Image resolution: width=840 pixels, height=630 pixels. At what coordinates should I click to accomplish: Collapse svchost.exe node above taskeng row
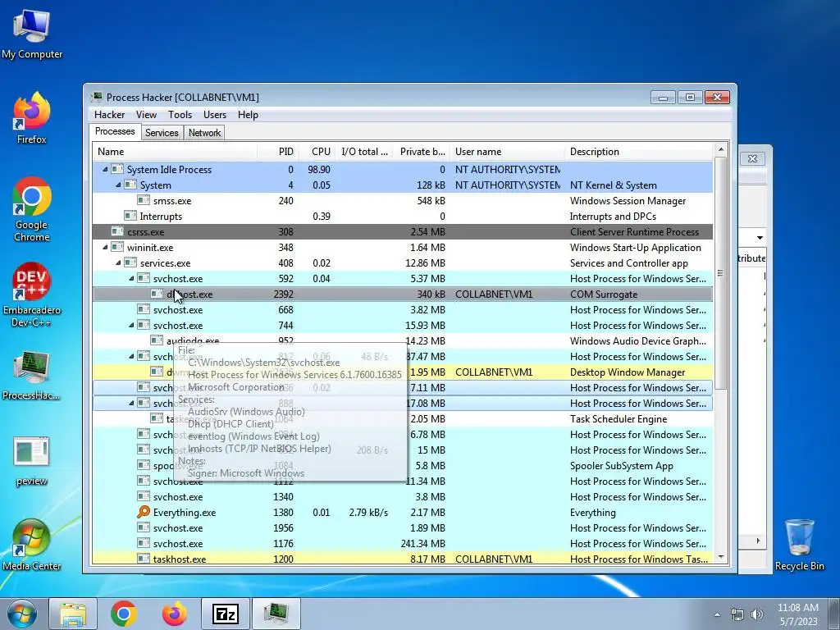click(131, 403)
